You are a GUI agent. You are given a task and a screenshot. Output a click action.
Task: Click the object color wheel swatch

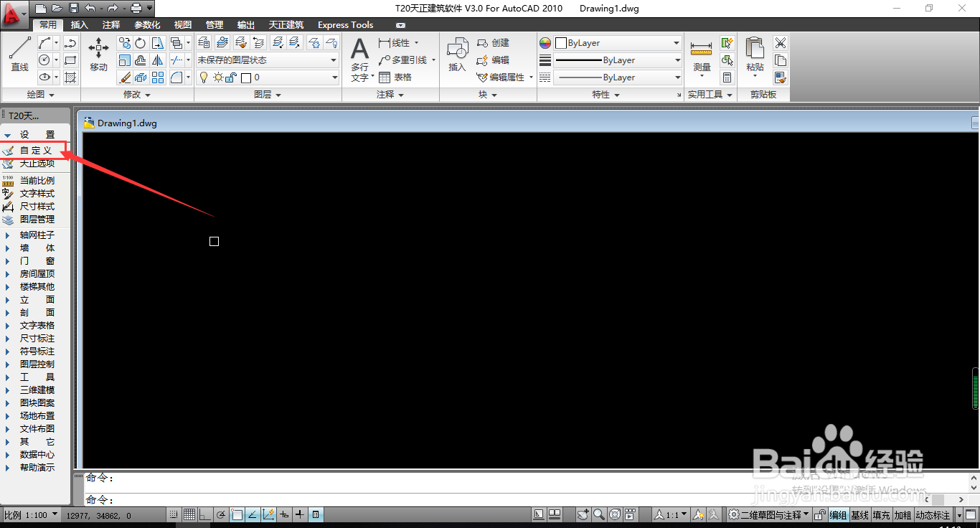(x=545, y=43)
